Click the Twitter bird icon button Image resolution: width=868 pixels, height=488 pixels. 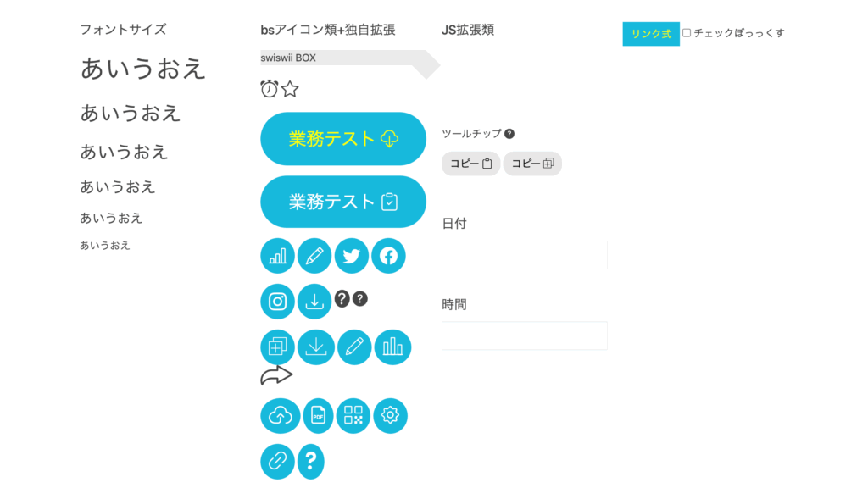pos(352,256)
